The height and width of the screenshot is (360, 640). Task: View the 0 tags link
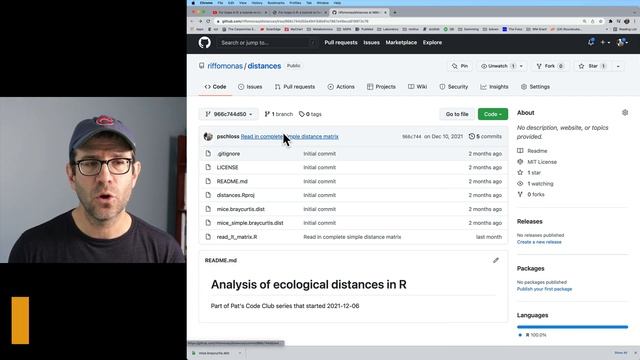click(x=310, y=114)
